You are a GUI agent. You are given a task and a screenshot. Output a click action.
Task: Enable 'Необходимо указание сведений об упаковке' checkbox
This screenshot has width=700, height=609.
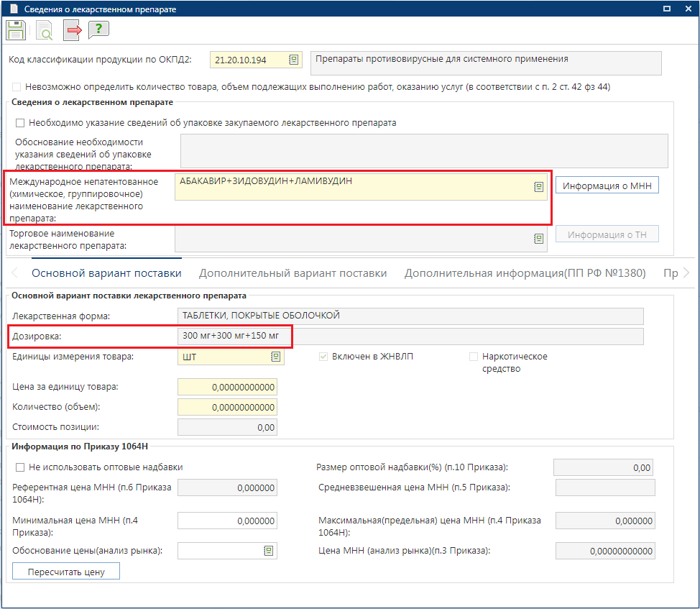point(20,123)
